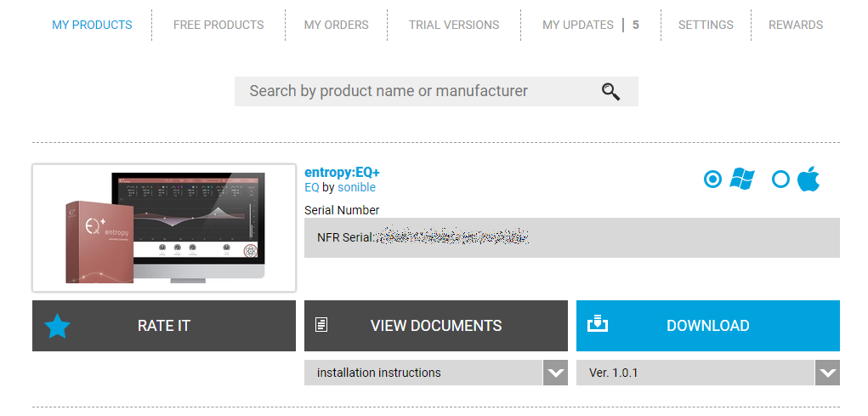Open the Trial Versions tab
This screenshot has height=416, width=868.
[454, 25]
